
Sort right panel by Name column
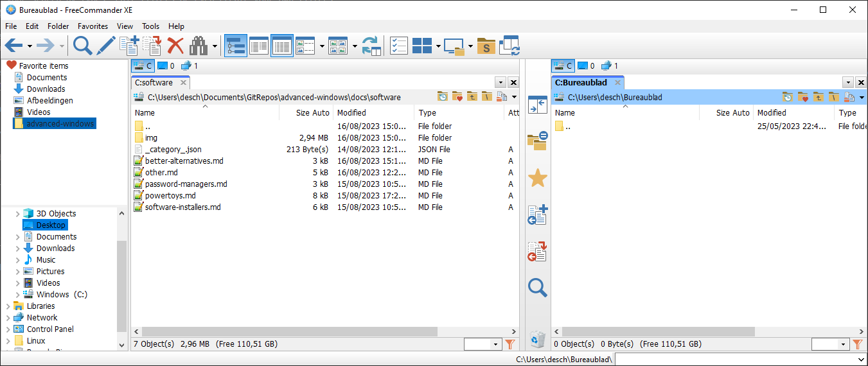tap(624, 112)
